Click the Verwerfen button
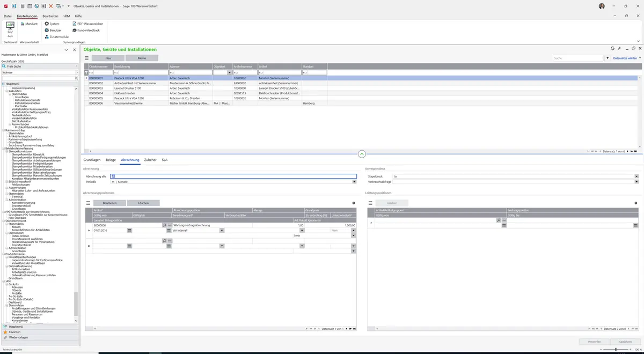Image resolution: width=644 pixels, height=354 pixels. (595, 341)
